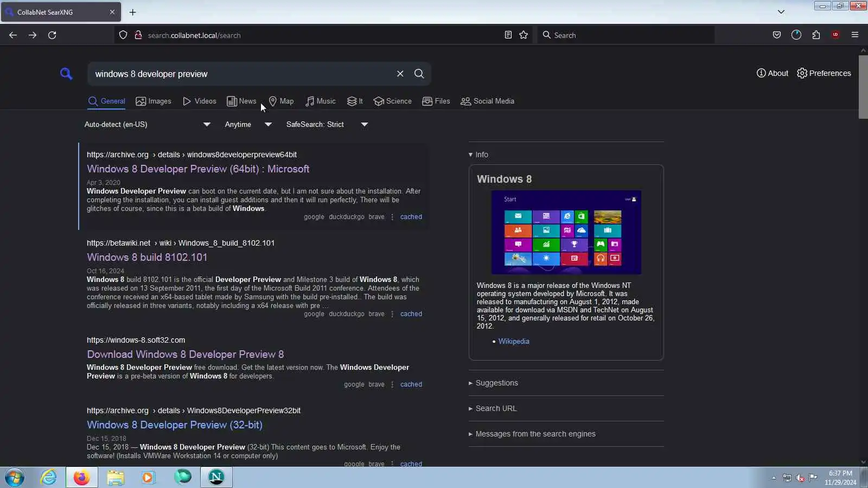This screenshot has width=868, height=488.
Task: Switch to the Images tab
Action: point(154,101)
